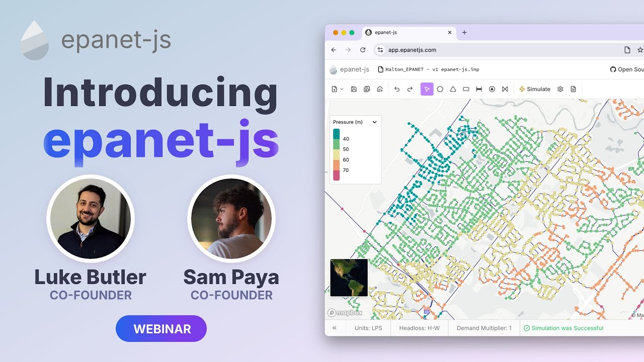Select the Valve bowtie tool

pos(505,89)
